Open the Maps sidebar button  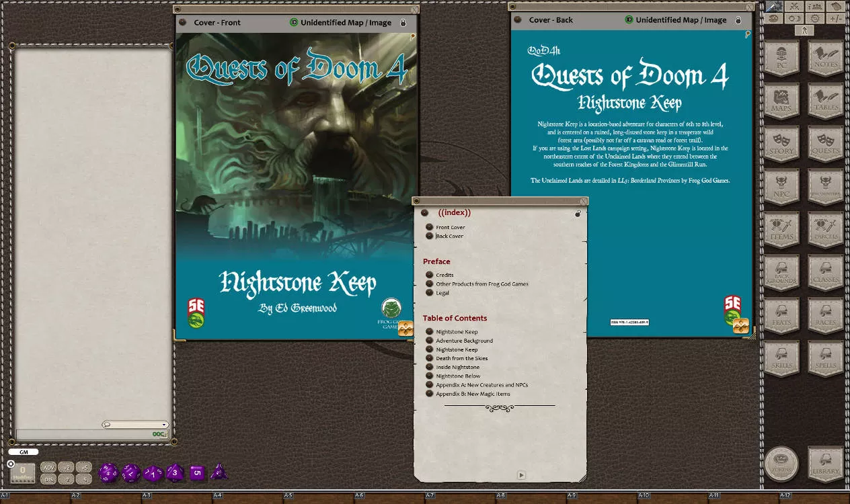[781, 101]
